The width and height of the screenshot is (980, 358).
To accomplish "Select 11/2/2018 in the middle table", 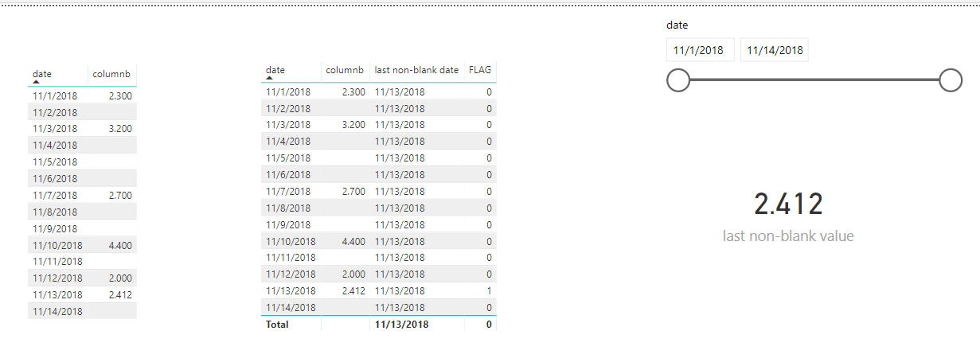I will pos(288,108).
